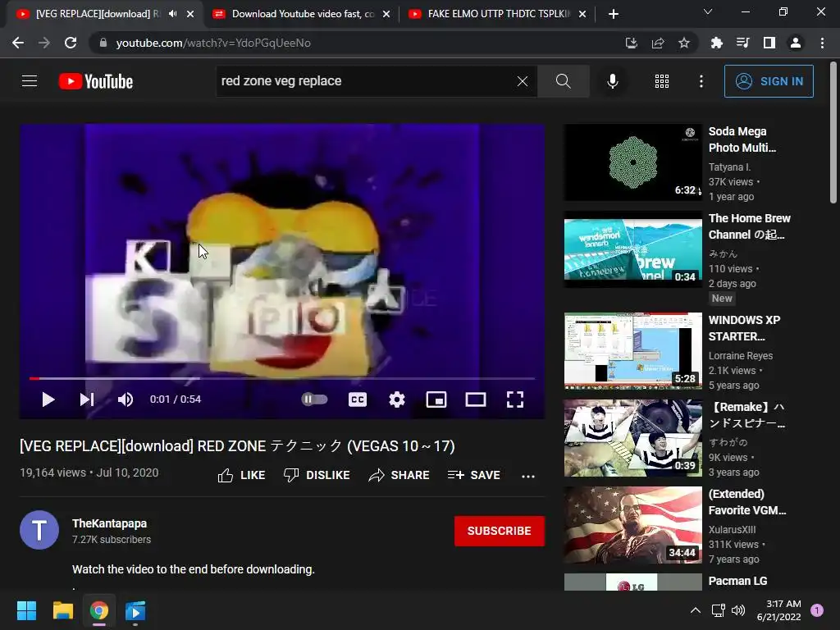
Task: Mute the video player volume
Action: [x=126, y=399]
